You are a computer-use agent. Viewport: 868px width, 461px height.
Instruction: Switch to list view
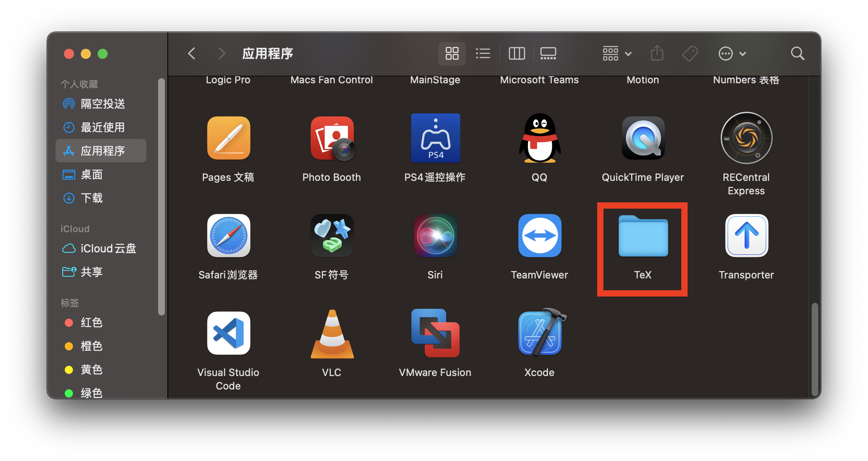click(x=483, y=53)
